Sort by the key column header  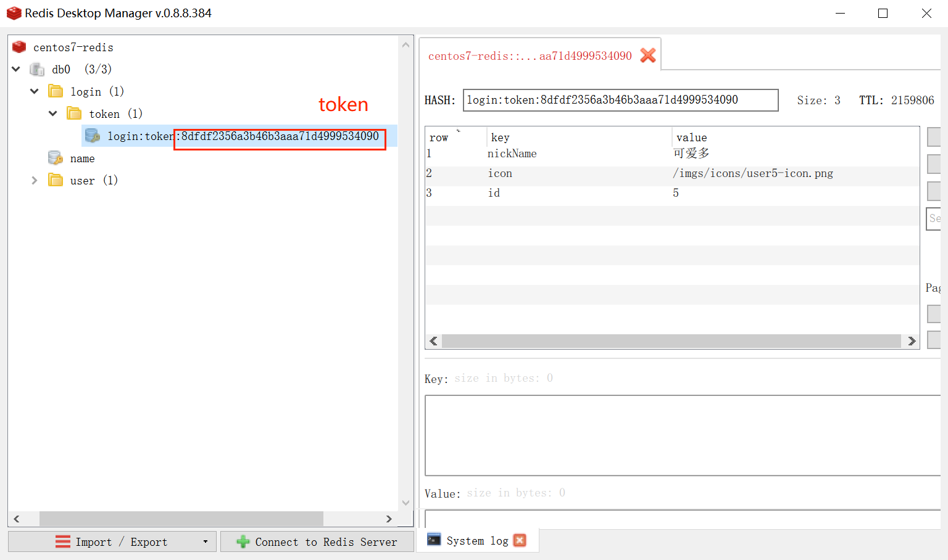point(579,137)
